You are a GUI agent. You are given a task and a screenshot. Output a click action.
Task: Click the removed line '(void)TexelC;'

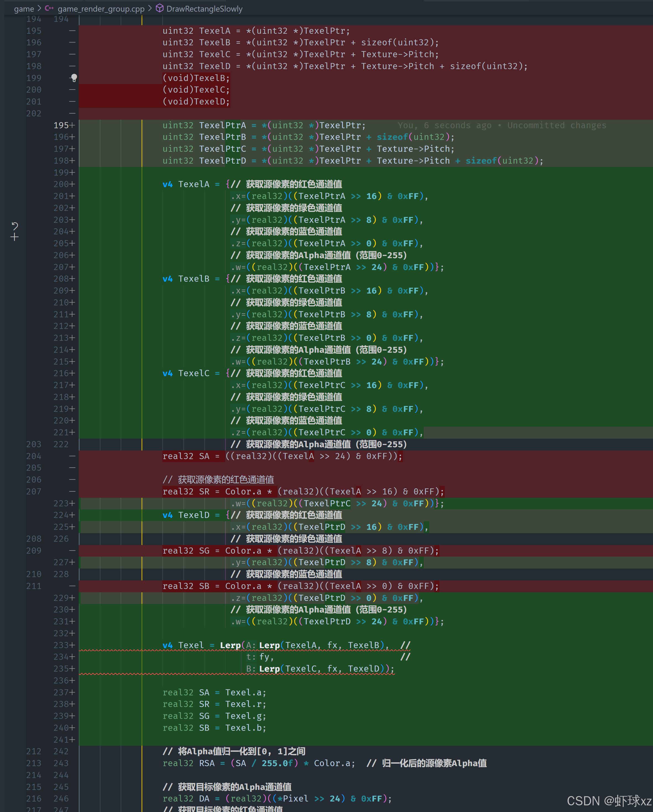(196, 90)
